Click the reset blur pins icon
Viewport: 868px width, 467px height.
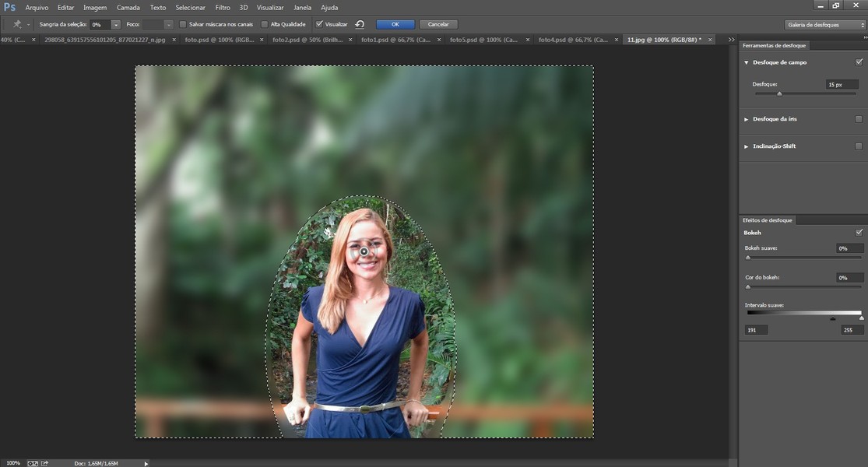point(360,24)
